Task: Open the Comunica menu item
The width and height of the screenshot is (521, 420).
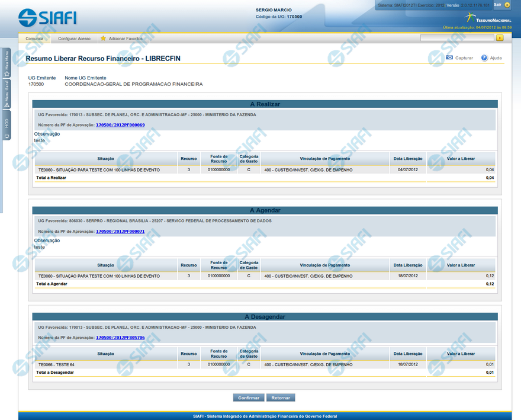Action: (x=34, y=38)
